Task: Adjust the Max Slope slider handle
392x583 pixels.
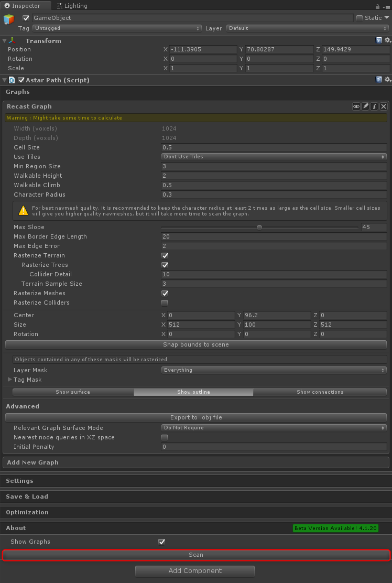Action: click(x=259, y=227)
